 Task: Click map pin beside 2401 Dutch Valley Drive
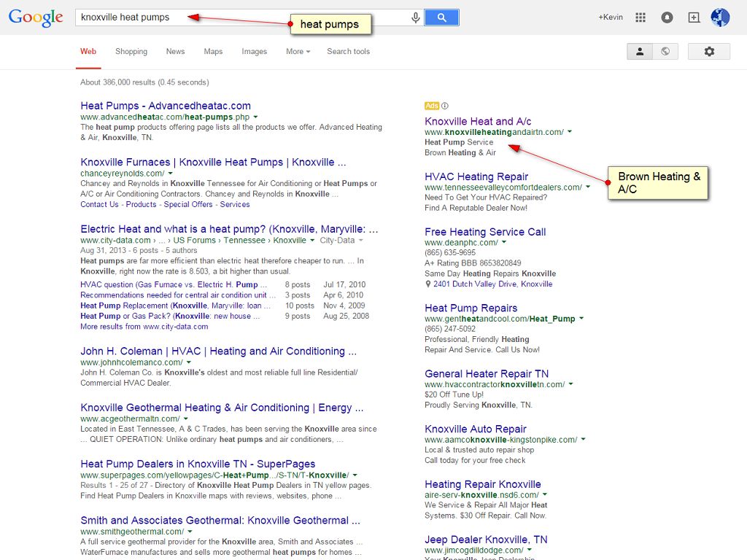click(427, 284)
